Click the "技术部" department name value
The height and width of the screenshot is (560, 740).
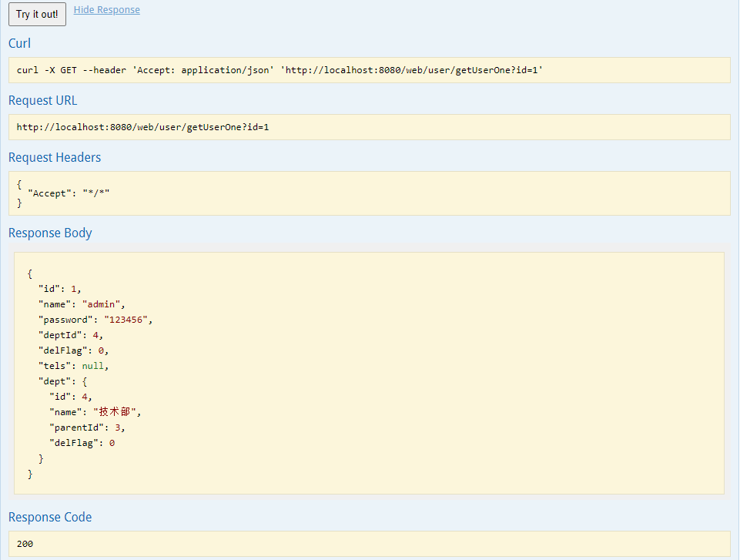[x=116, y=412]
